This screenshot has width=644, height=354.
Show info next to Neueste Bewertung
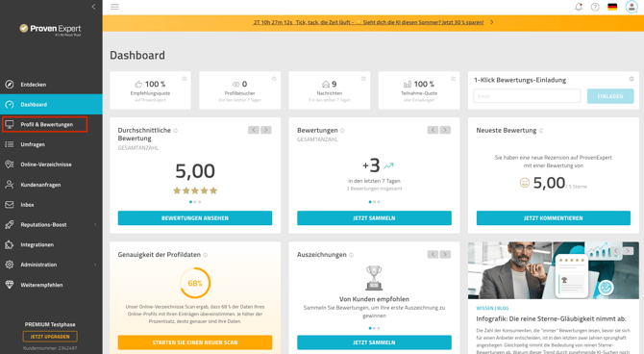(541, 131)
